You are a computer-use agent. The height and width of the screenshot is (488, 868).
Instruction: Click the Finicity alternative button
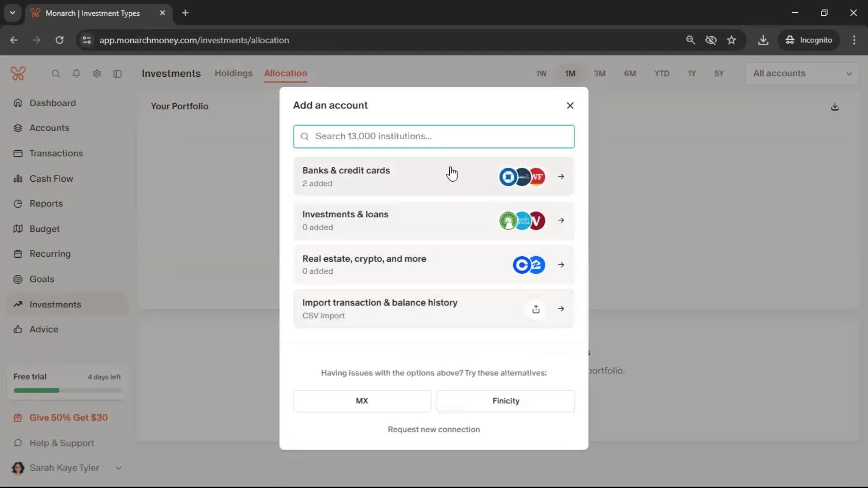click(x=505, y=401)
